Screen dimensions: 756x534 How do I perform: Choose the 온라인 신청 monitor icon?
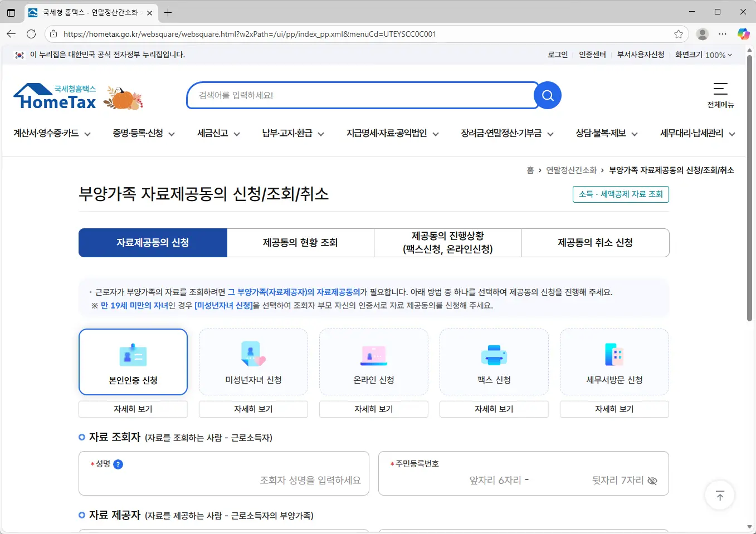(x=374, y=355)
